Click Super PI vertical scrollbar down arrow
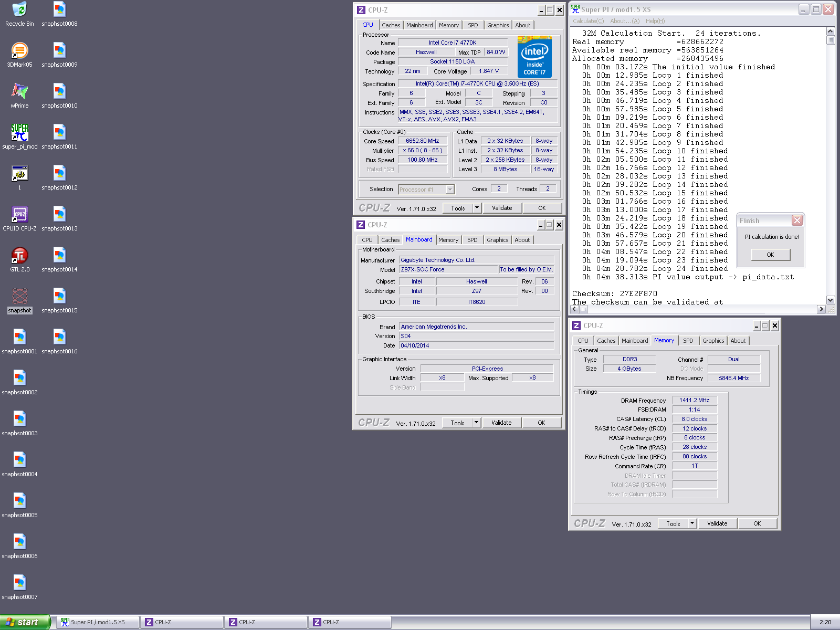This screenshot has height=630, width=840. [830, 300]
